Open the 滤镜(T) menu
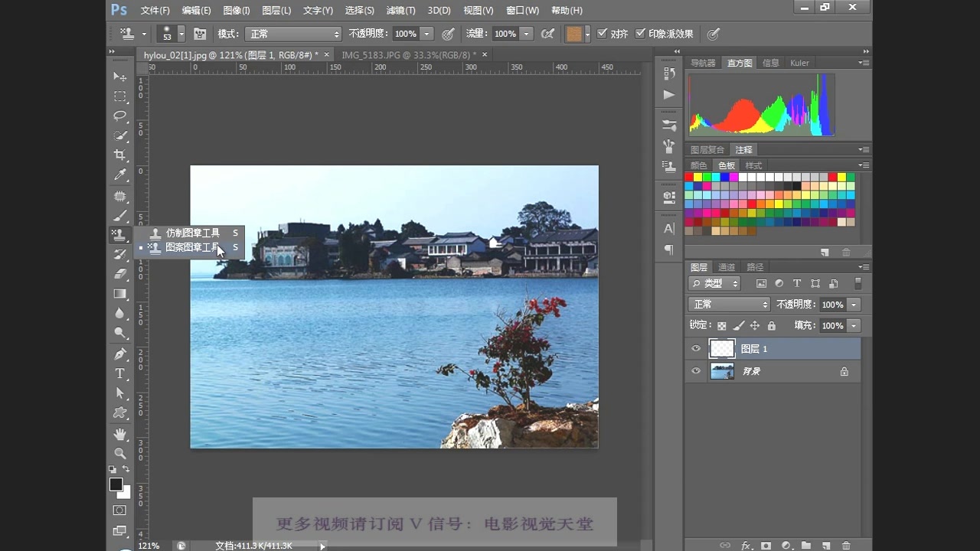Screen dimensions: 980x551 coord(400,10)
